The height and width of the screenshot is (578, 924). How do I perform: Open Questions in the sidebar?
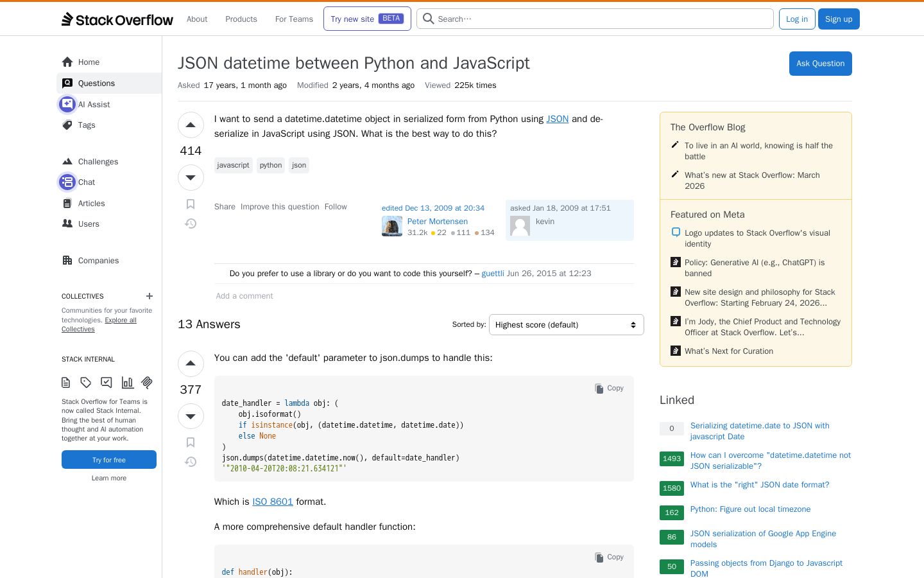pyautogui.click(x=109, y=83)
